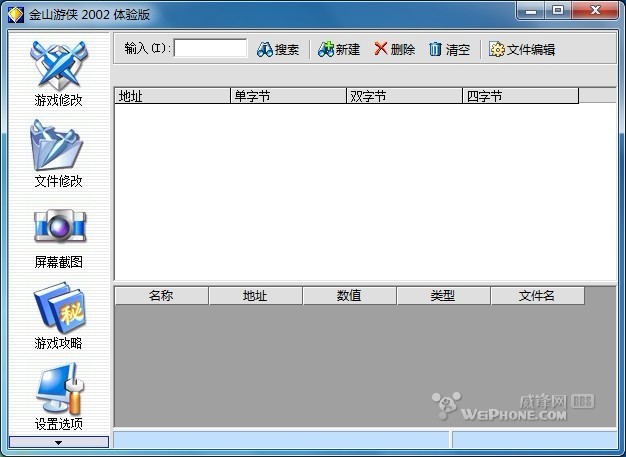This screenshot has width=626, height=457.
Task: Sort by upper 地址 column header
Action: (x=172, y=96)
